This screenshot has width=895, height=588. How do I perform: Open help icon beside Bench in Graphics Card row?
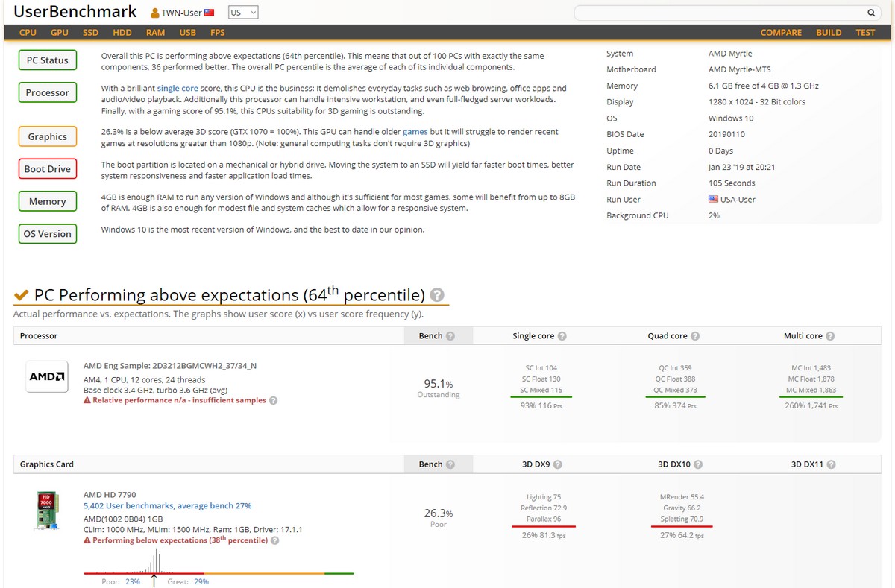click(x=450, y=464)
